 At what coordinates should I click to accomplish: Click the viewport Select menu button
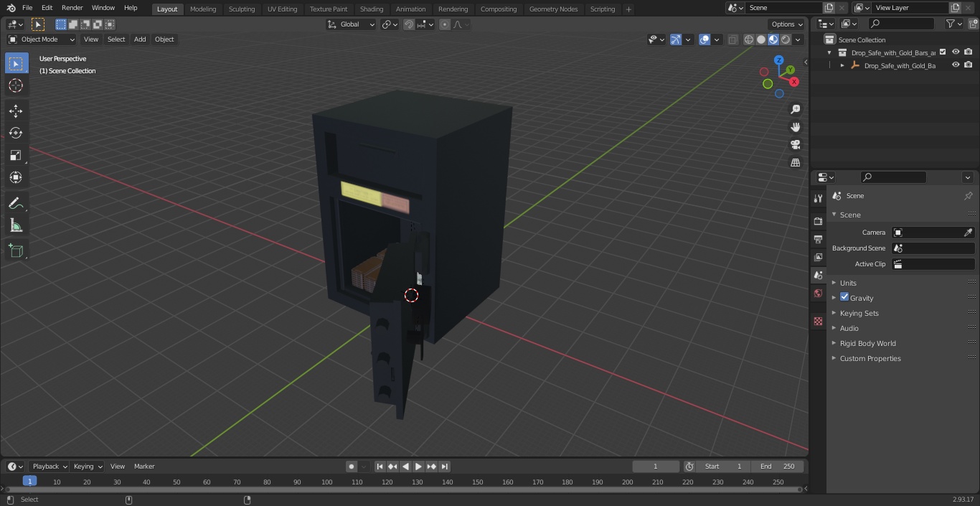(x=116, y=39)
